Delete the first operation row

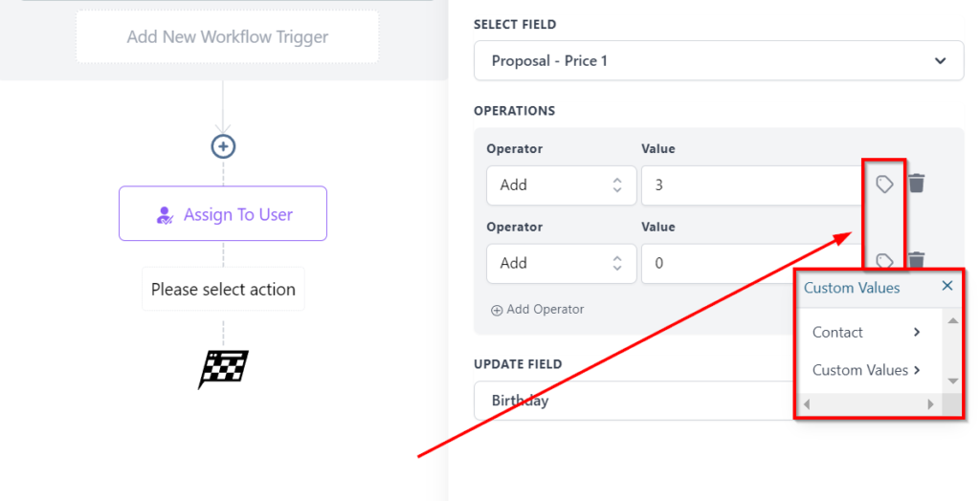coord(917,184)
